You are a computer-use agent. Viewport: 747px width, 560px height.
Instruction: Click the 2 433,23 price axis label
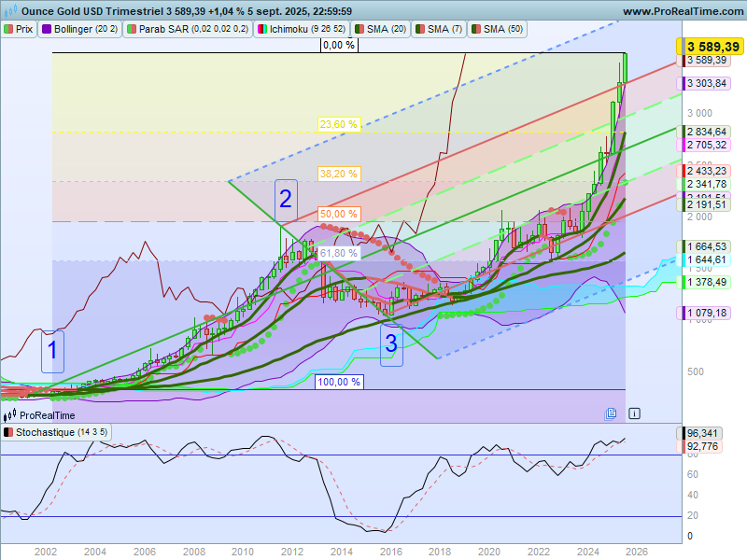pos(704,171)
